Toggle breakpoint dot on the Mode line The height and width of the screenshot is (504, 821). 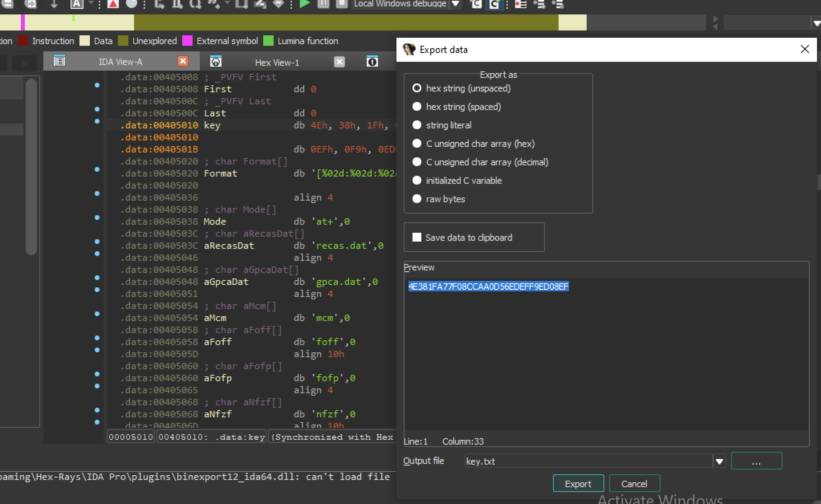(97, 217)
